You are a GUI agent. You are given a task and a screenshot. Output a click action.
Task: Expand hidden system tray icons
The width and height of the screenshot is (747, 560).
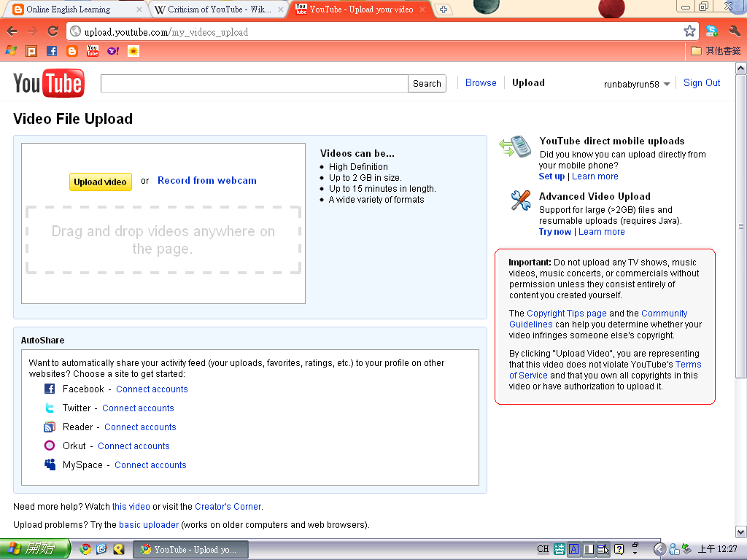[659, 549]
